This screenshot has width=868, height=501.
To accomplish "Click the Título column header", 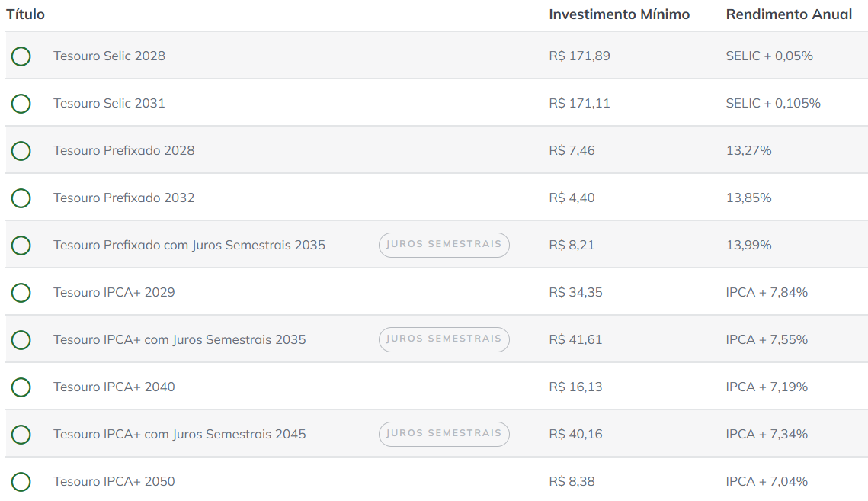I will click(26, 14).
